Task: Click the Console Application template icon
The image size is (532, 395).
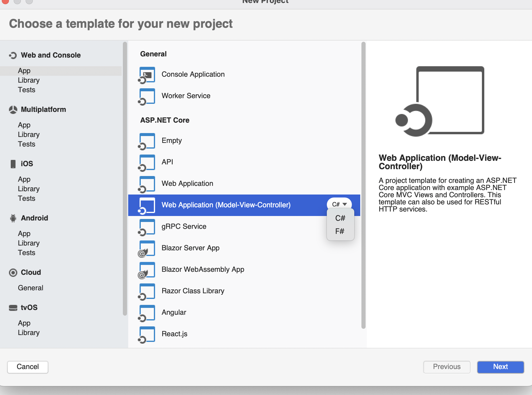Action: 147,75
